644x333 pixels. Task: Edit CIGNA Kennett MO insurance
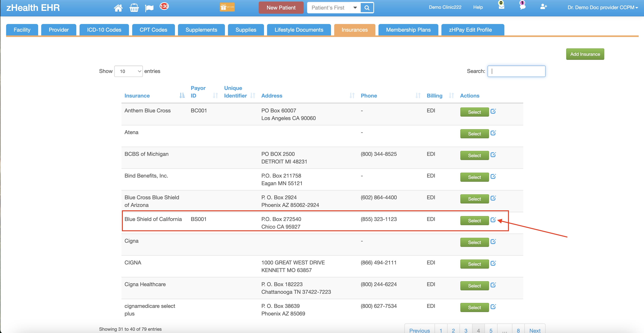point(493,263)
